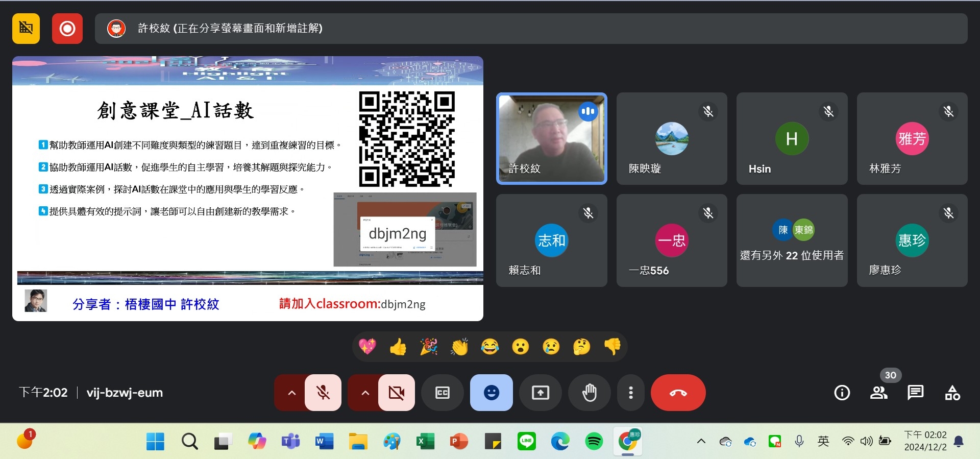Open the meeting details info icon

point(842,393)
